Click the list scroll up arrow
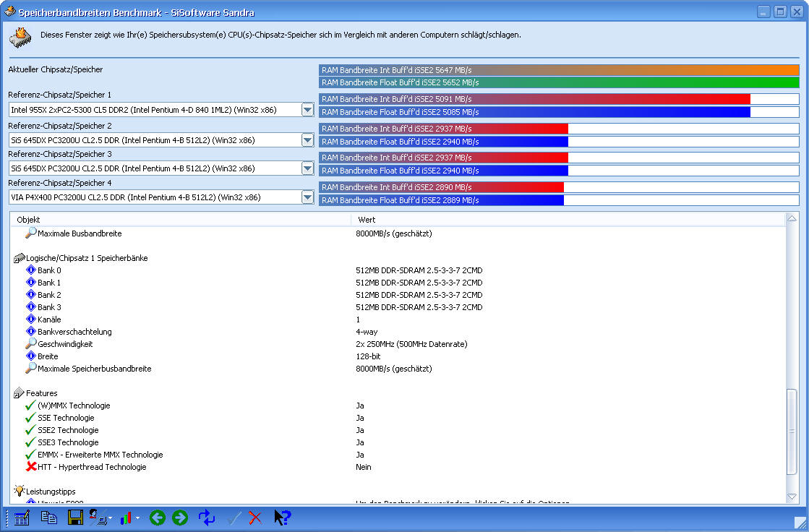 point(792,219)
